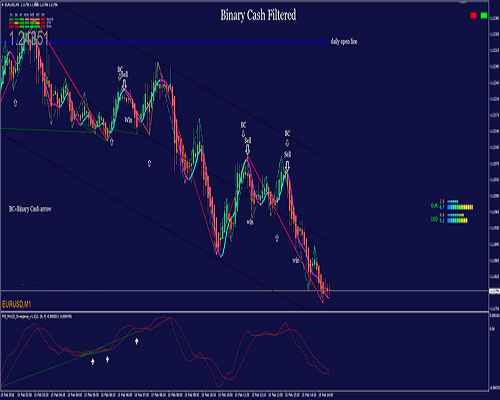
Task: Click the green square indicator in top-right corner
Action: (484, 15)
